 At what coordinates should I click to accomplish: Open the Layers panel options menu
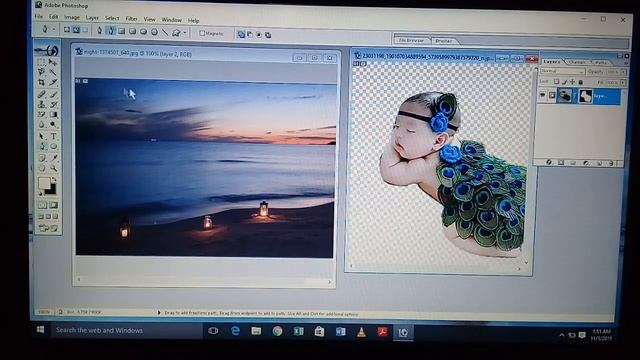[x=626, y=63]
